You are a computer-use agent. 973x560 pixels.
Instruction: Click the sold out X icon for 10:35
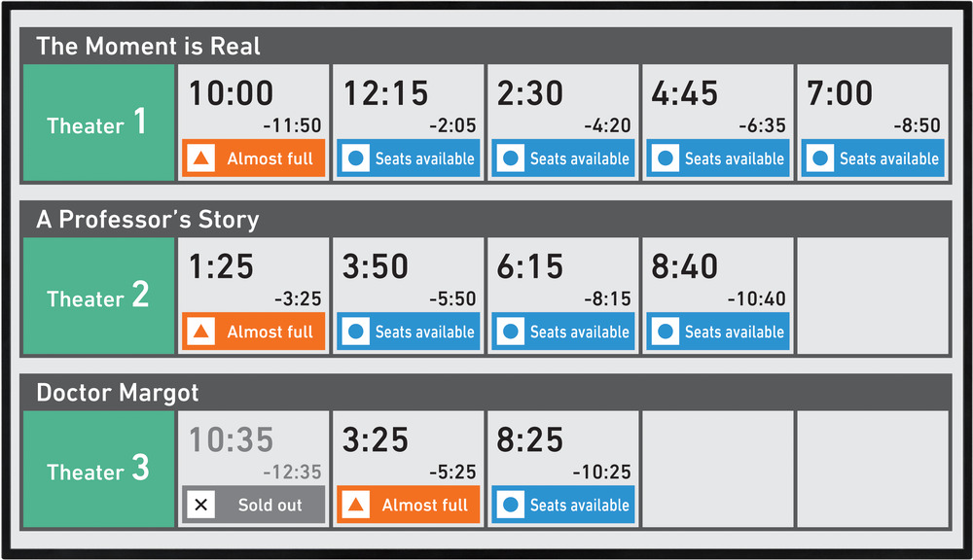[200, 505]
